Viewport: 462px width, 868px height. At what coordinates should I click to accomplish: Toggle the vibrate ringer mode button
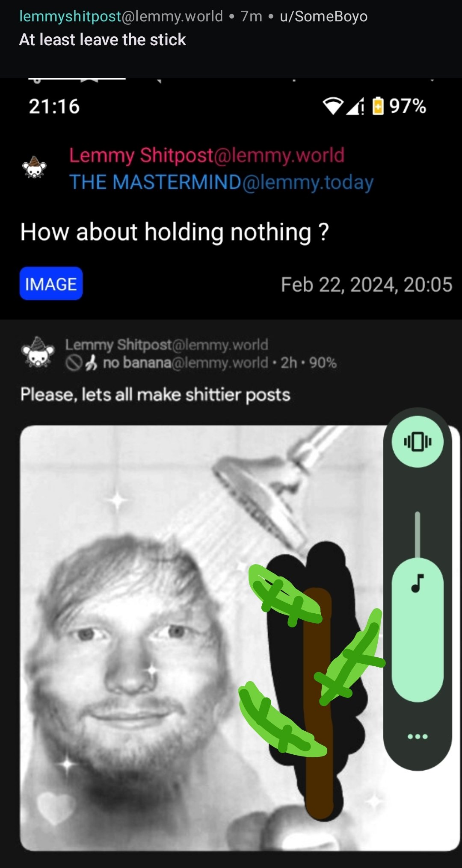pyautogui.click(x=418, y=441)
